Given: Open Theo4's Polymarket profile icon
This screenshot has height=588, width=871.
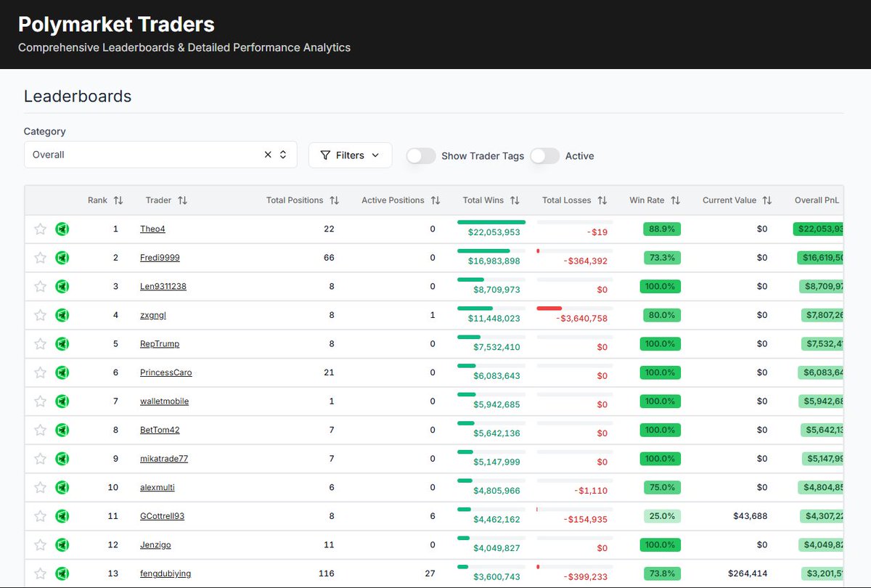Looking at the screenshot, I should point(62,229).
